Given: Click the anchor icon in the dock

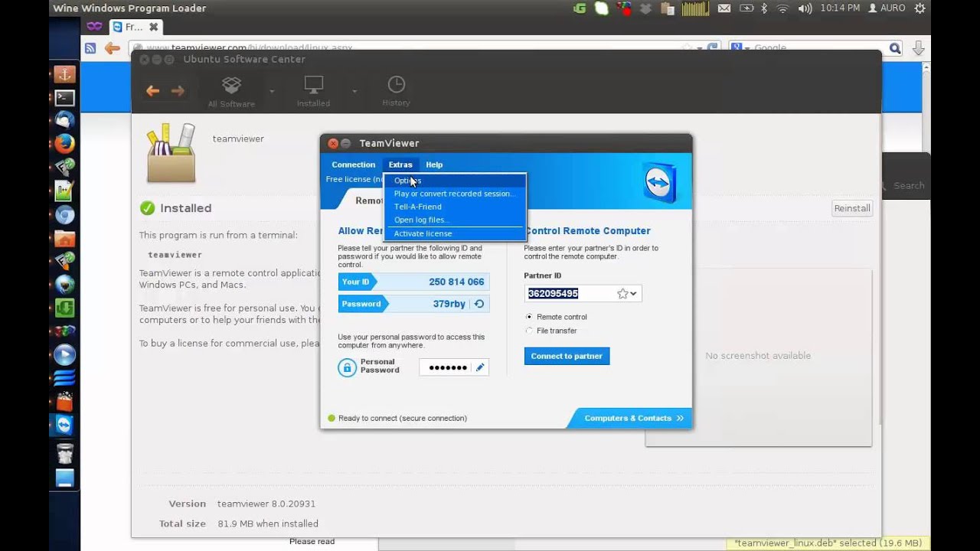Looking at the screenshot, I should tap(64, 74).
